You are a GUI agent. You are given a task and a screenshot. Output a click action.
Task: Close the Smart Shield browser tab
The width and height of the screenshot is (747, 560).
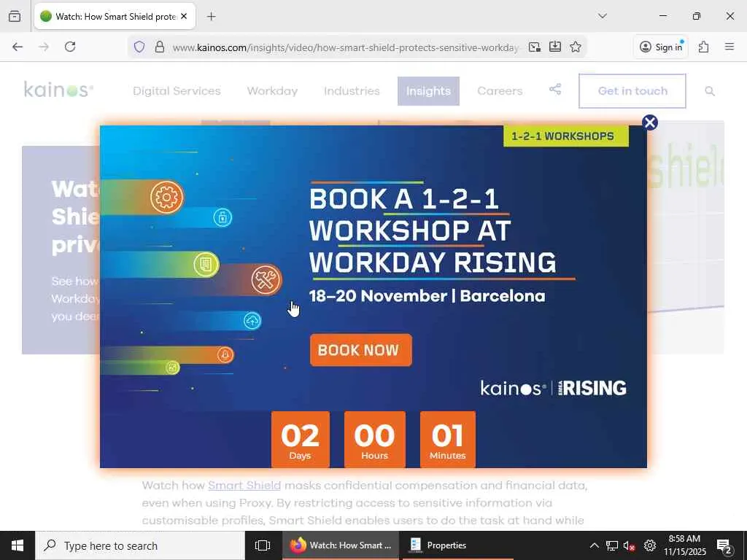coord(184,16)
